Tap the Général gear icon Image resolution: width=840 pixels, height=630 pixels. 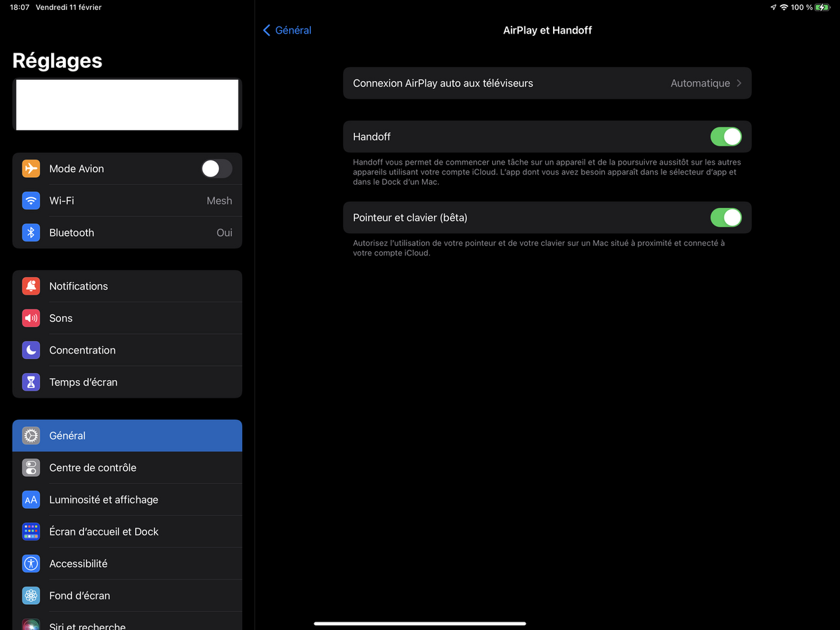(31, 435)
